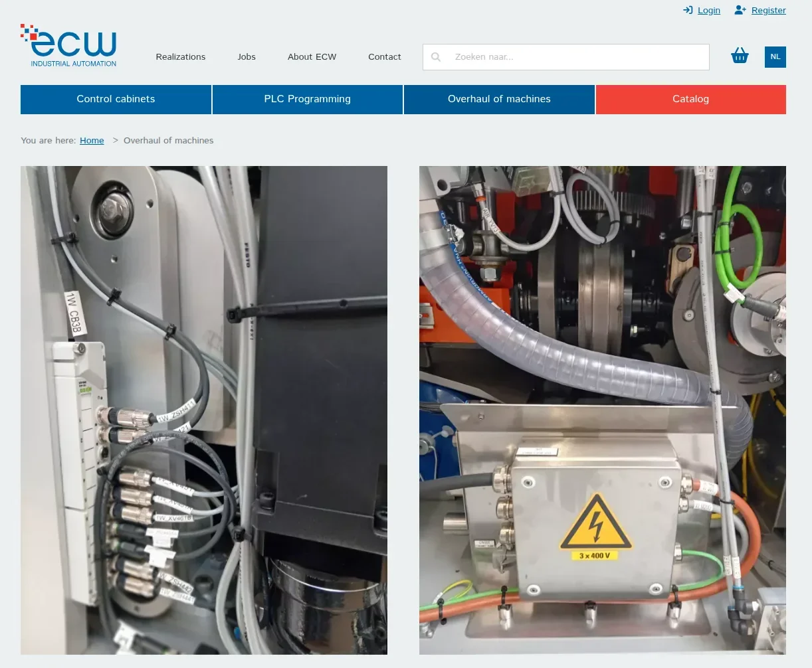This screenshot has width=812, height=668.
Task: Click the Home breadcrumb link
Action: (92, 140)
